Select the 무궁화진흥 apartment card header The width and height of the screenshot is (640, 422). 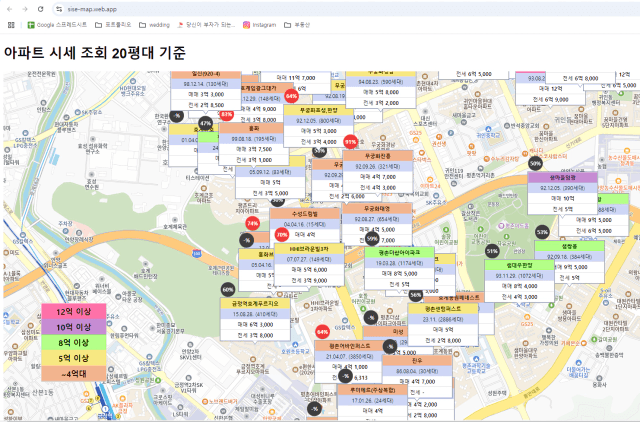coord(378,156)
